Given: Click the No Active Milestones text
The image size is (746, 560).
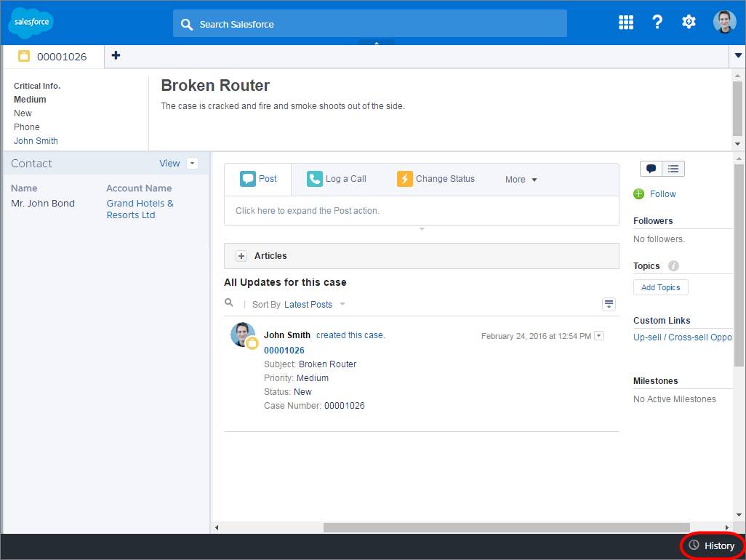Looking at the screenshot, I should pyautogui.click(x=674, y=399).
